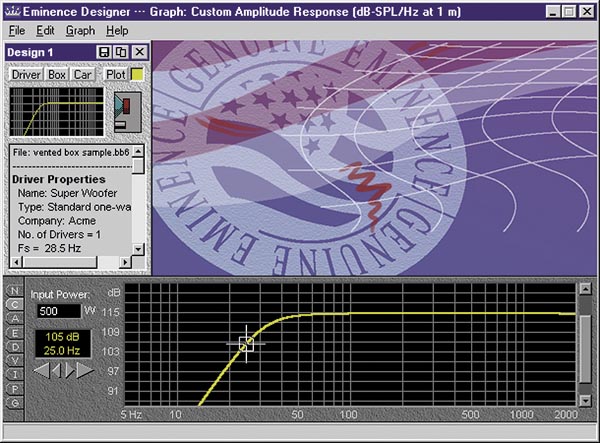The height and width of the screenshot is (443, 600).
Task: Click the Input Power field showing 500
Action: pyautogui.click(x=59, y=311)
